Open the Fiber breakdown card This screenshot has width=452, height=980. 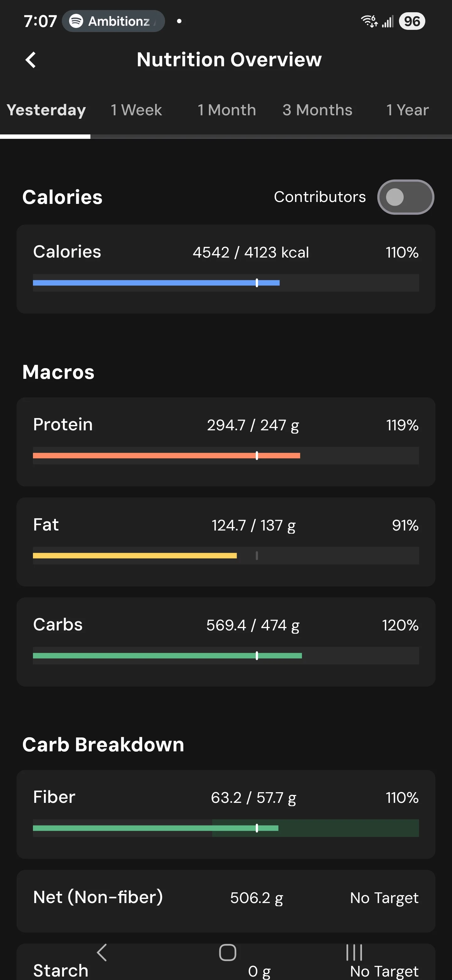click(x=226, y=814)
